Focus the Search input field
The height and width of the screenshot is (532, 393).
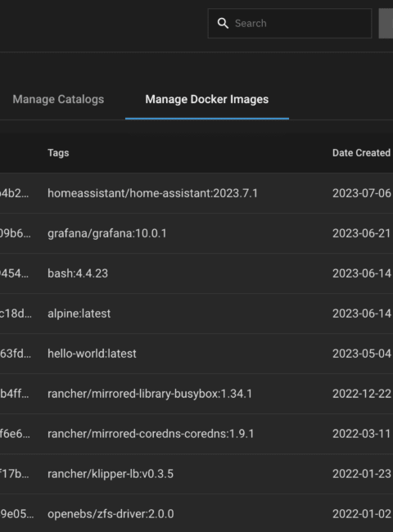pos(290,24)
